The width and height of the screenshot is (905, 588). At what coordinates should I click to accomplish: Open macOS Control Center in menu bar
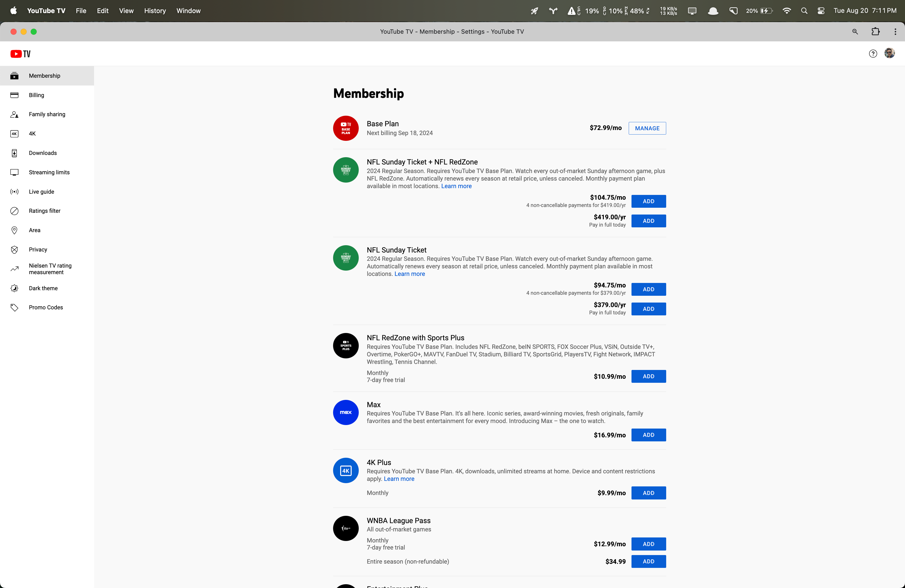click(821, 11)
